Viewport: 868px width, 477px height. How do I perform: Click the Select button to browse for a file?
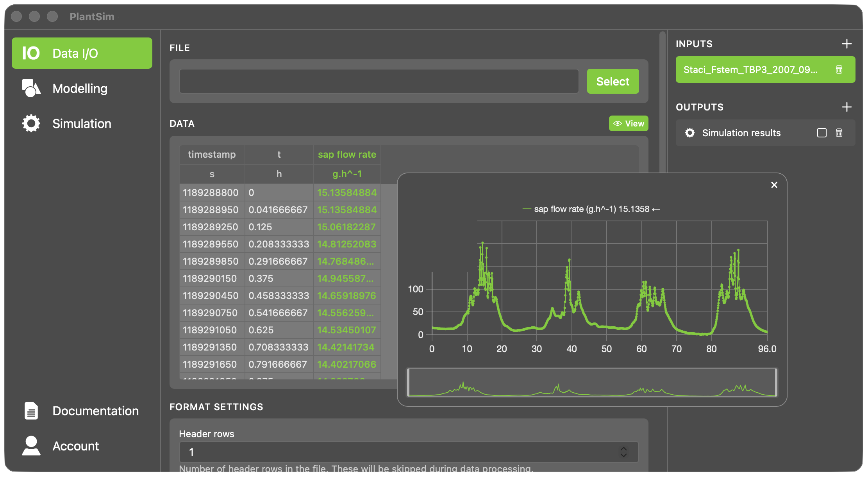click(x=613, y=81)
